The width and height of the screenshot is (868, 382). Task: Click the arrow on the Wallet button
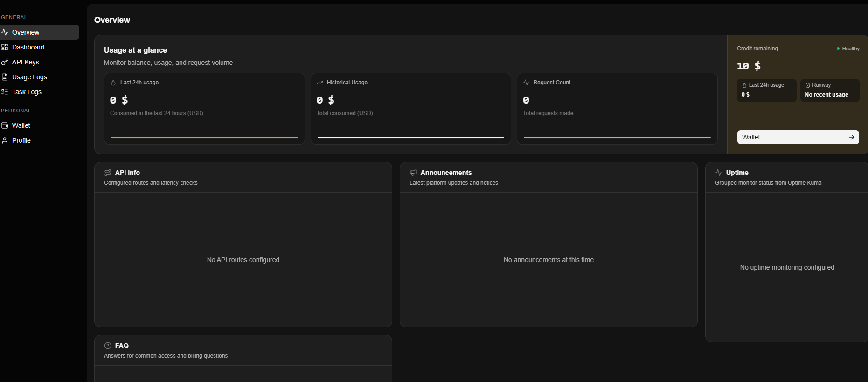click(852, 137)
